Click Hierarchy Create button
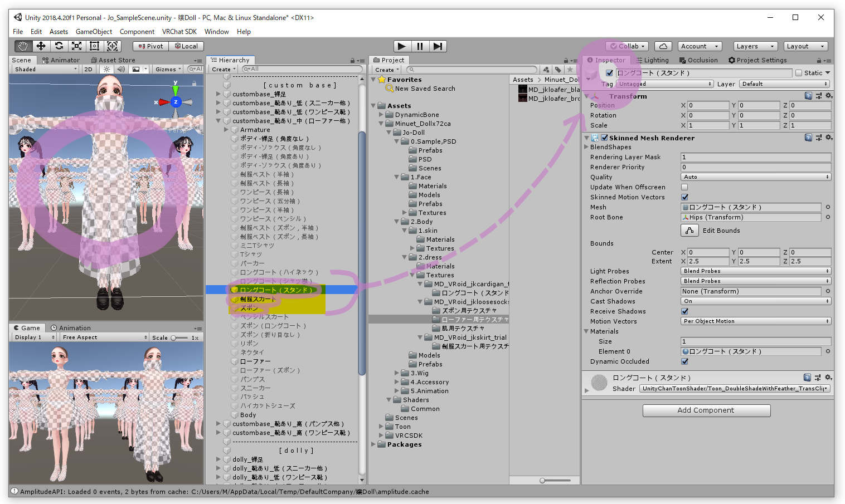The height and width of the screenshot is (504, 845). click(224, 70)
